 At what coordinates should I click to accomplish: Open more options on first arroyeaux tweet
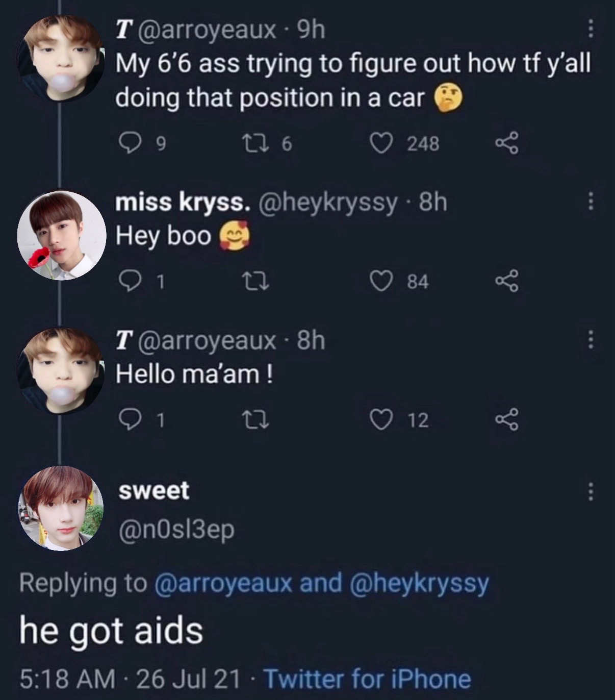(x=591, y=28)
